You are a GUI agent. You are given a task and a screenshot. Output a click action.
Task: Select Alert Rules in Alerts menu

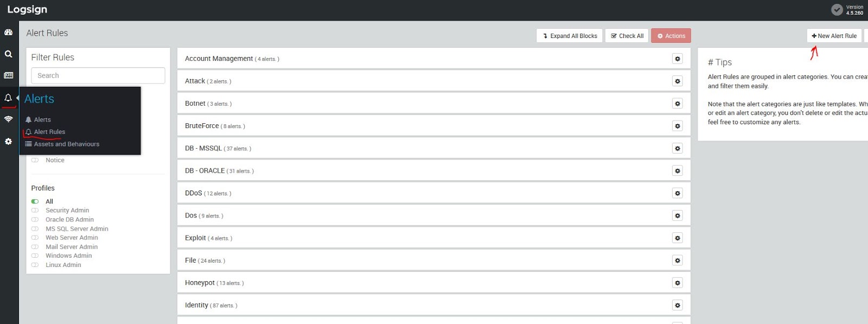click(49, 132)
